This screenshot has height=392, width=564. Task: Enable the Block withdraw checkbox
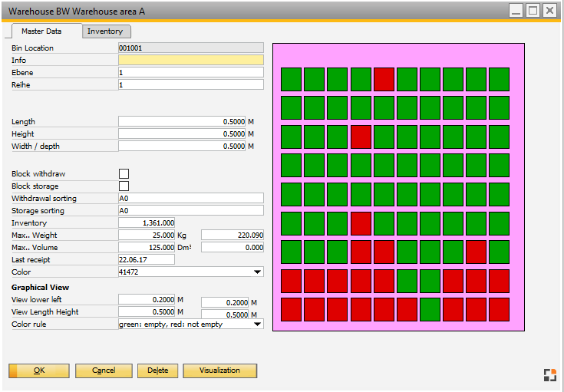124,174
